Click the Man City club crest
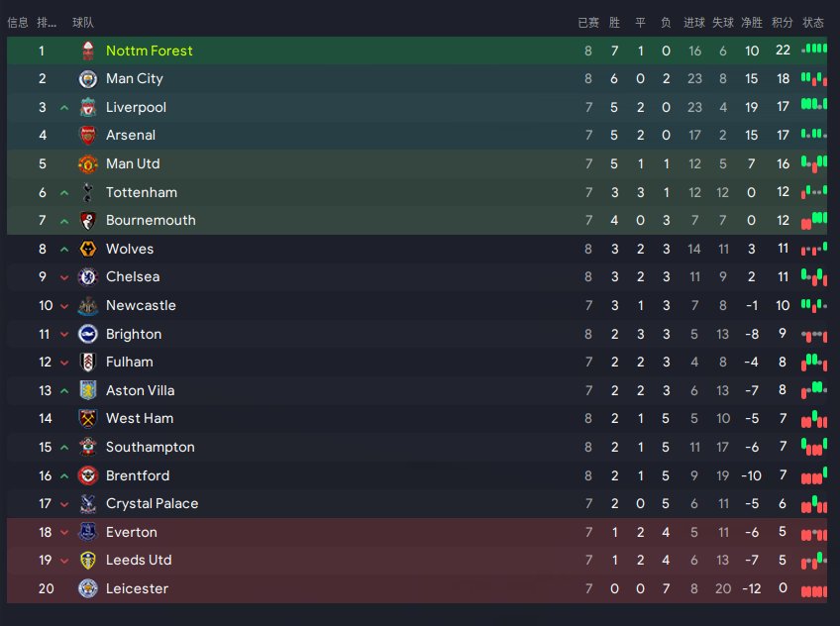This screenshot has height=626, width=840. [88, 79]
